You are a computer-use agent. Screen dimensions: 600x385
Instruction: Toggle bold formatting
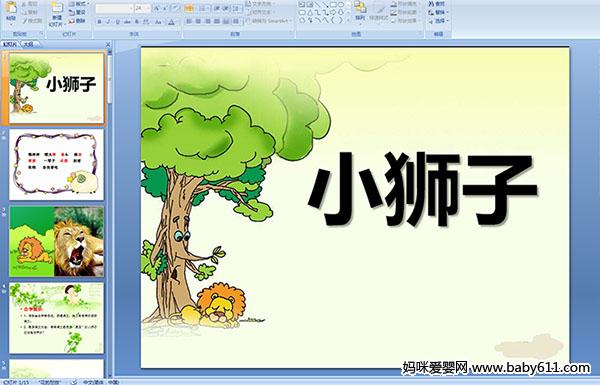[x=99, y=22]
